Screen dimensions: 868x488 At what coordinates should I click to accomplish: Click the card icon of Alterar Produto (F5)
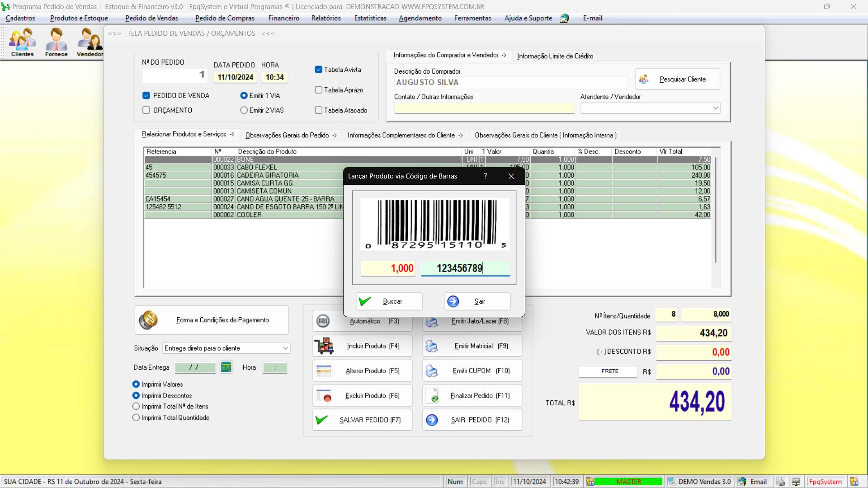point(324,371)
